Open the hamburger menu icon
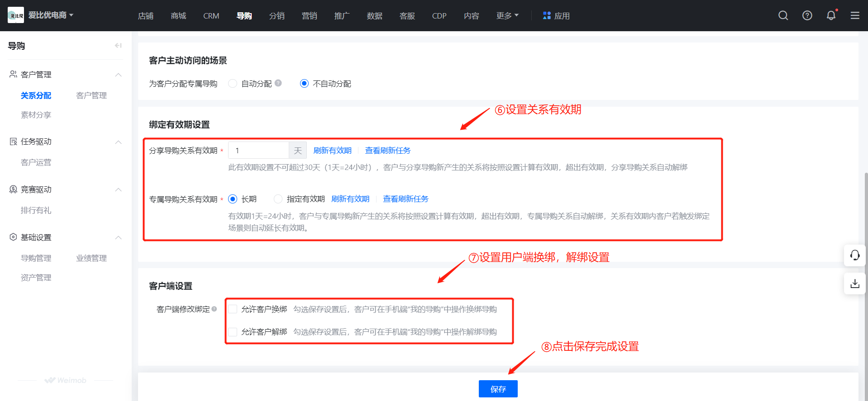Viewport: 868px width, 401px height. pyautogui.click(x=855, y=16)
